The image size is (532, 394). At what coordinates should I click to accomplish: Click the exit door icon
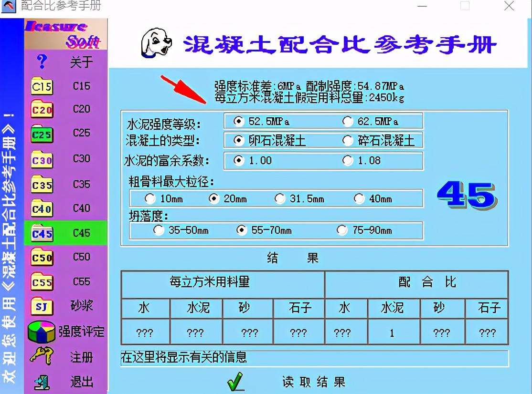(x=42, y=382)
